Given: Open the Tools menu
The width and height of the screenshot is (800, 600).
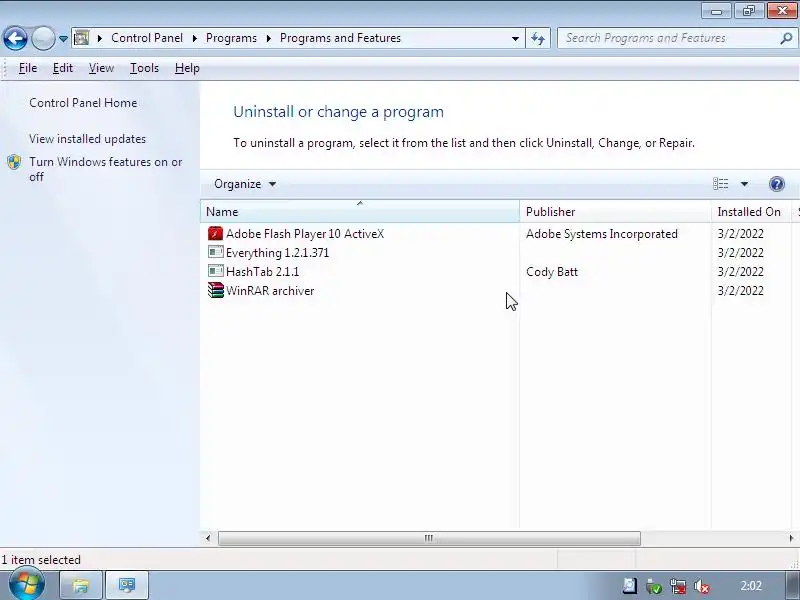Looking at the screenshot, I should [x=144, y=68].
